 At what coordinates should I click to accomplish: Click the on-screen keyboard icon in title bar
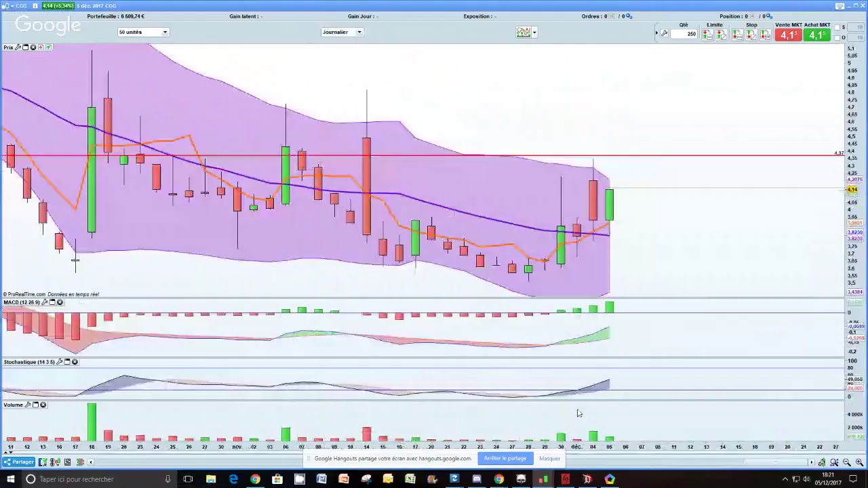[840, 6]
